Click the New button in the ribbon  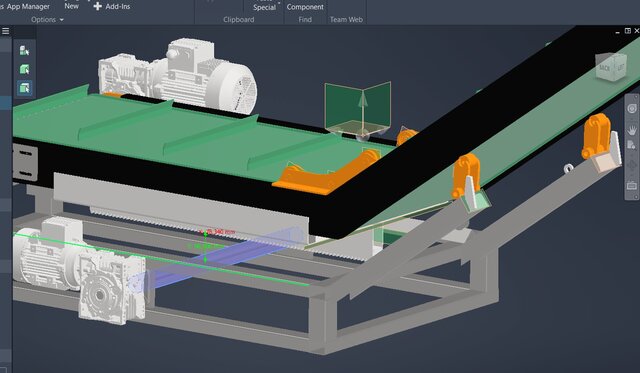(71, 6)
